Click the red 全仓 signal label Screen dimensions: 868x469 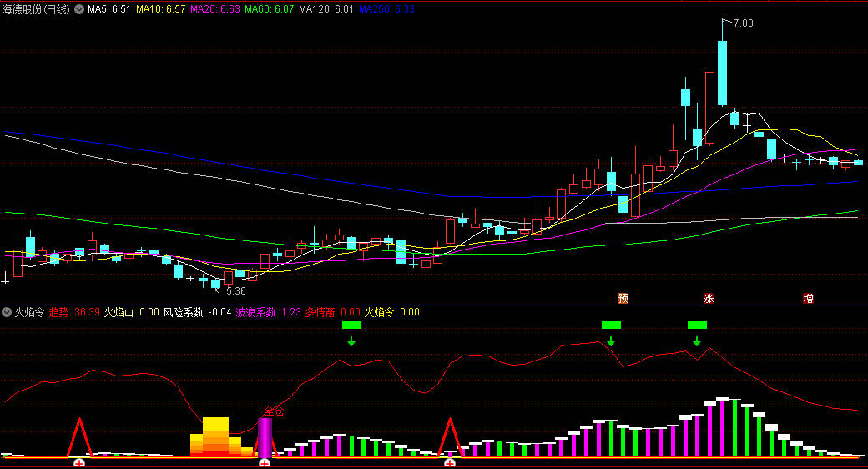274,411
